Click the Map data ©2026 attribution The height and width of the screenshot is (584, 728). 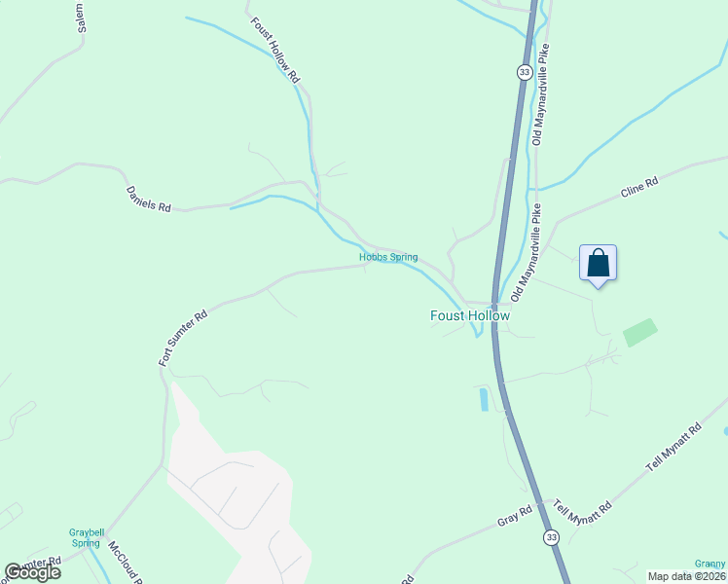pyautogui.click(x=687, y=576)
